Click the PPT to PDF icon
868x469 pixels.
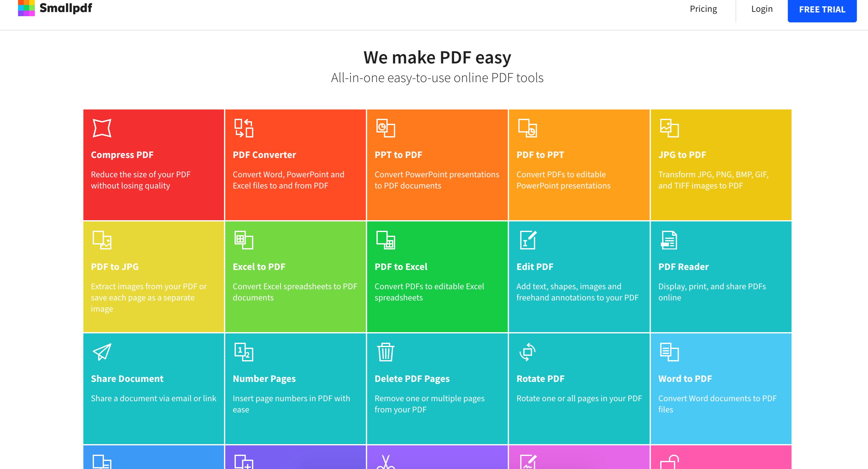point(385,128)
